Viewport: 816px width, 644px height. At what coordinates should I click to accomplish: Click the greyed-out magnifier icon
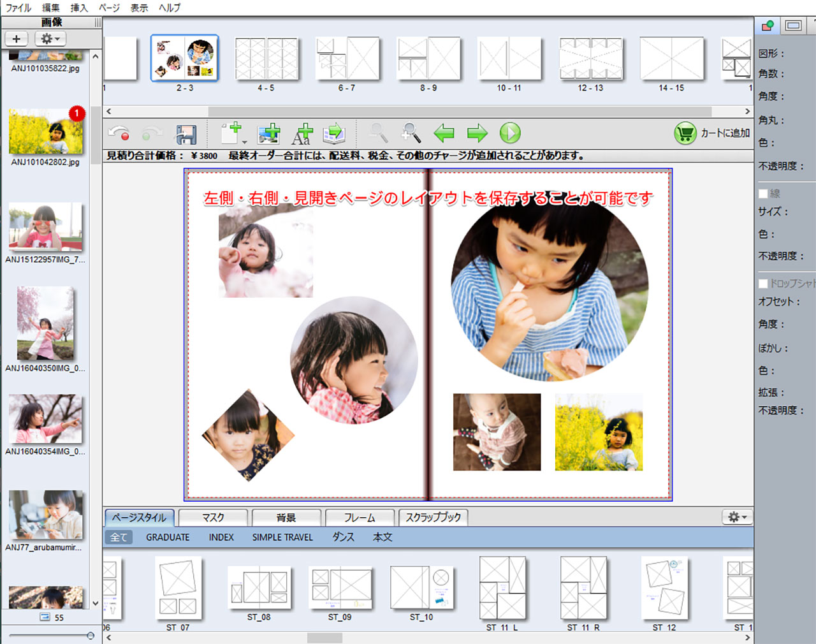click(379, 133)
